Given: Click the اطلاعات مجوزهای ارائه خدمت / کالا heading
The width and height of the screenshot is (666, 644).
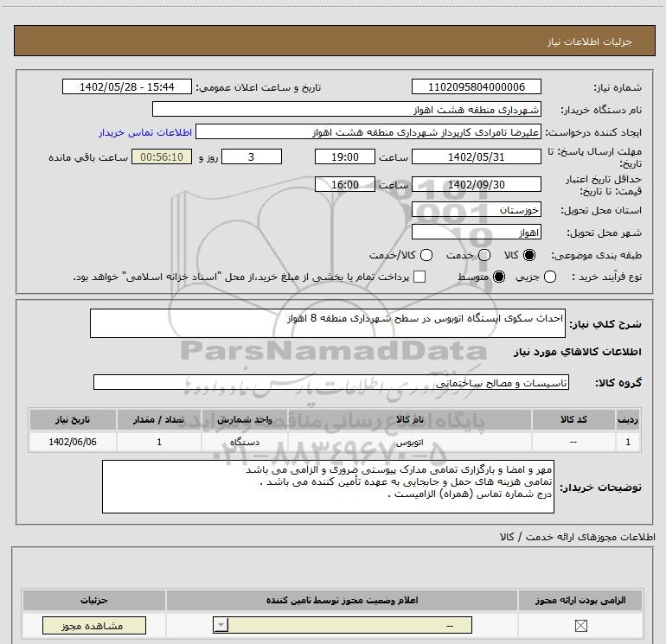Looking at the screenshot, I should point(578,537).
